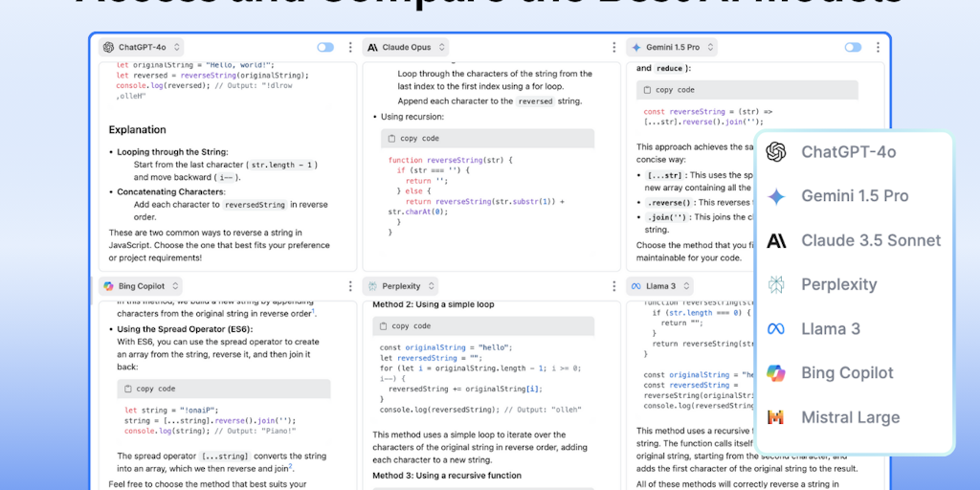Click 'Method 2: Using a simple loop' heading
The width and height of the screenshot is (980, 490).
(434, 304)
